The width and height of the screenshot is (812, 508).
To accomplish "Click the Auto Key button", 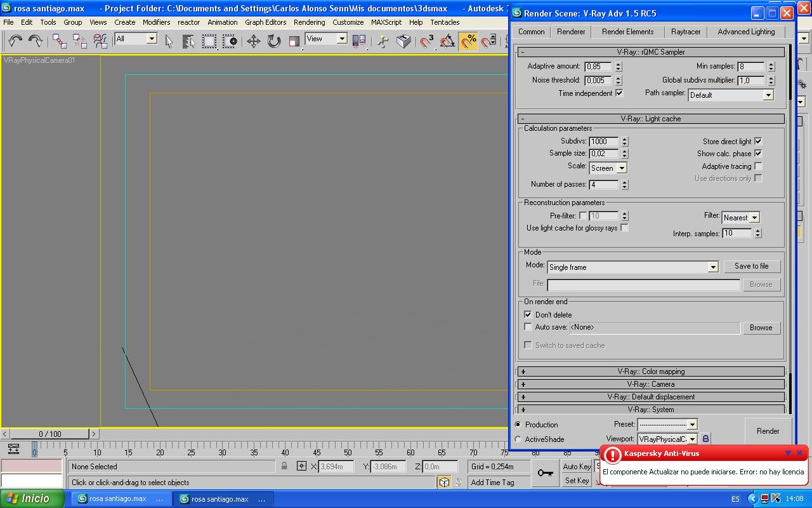I will point(577,467).
